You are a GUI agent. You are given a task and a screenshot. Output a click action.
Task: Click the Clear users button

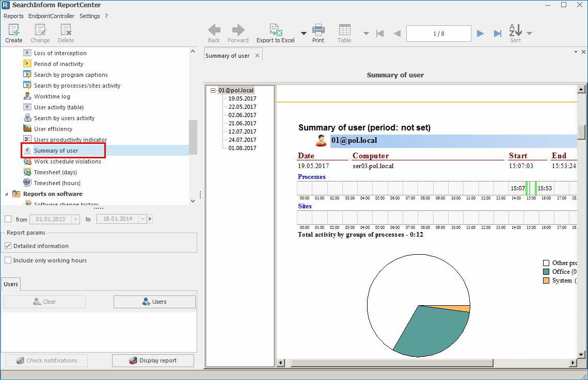pos(44,302)
